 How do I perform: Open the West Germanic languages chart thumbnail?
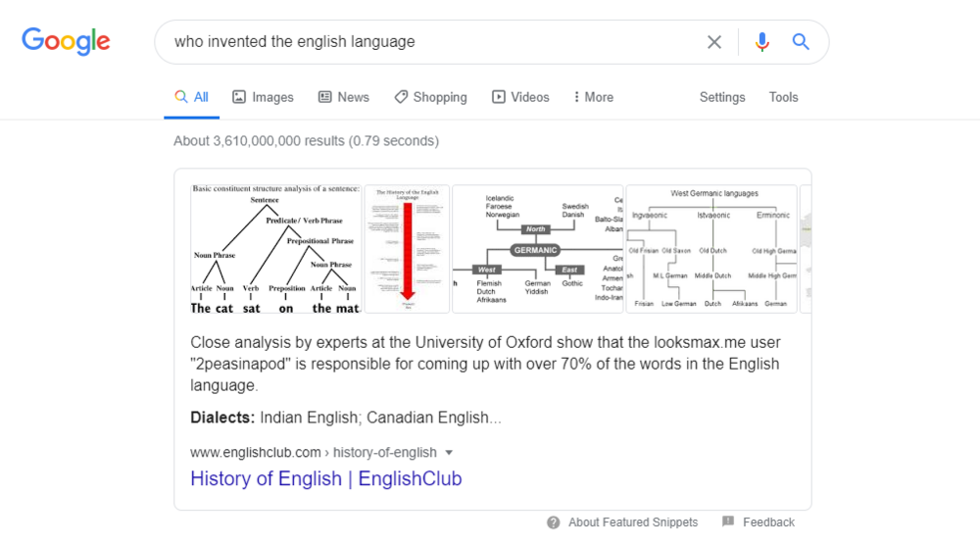(x=711, y=249)
